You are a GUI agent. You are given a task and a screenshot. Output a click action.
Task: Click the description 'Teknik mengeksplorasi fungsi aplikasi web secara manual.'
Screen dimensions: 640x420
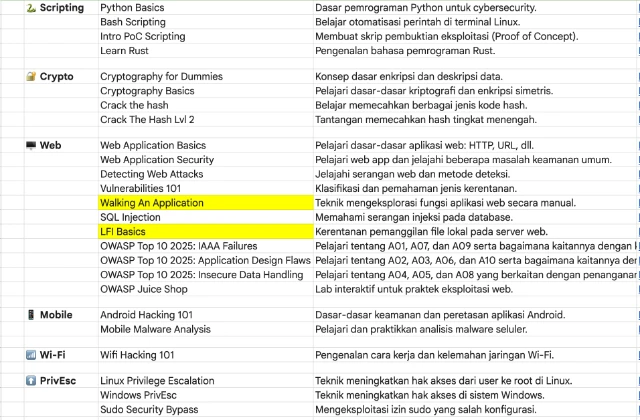pos(445,203)
